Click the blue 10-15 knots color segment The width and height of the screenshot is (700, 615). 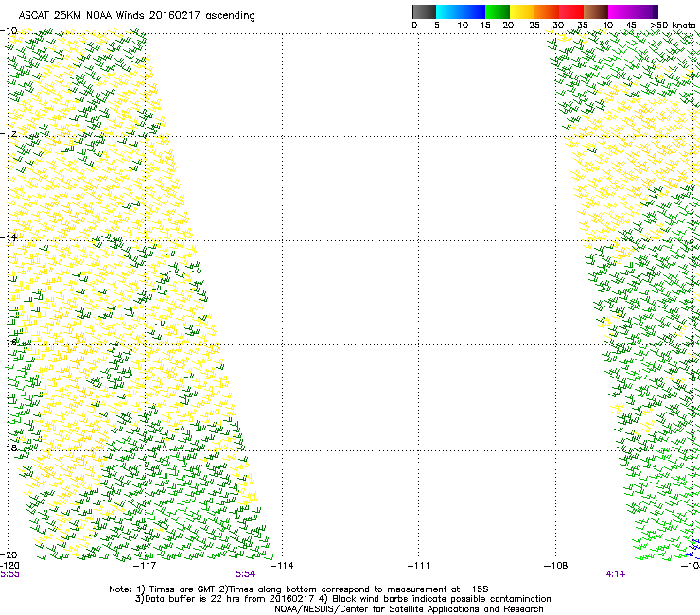click(x=472, y=11)
